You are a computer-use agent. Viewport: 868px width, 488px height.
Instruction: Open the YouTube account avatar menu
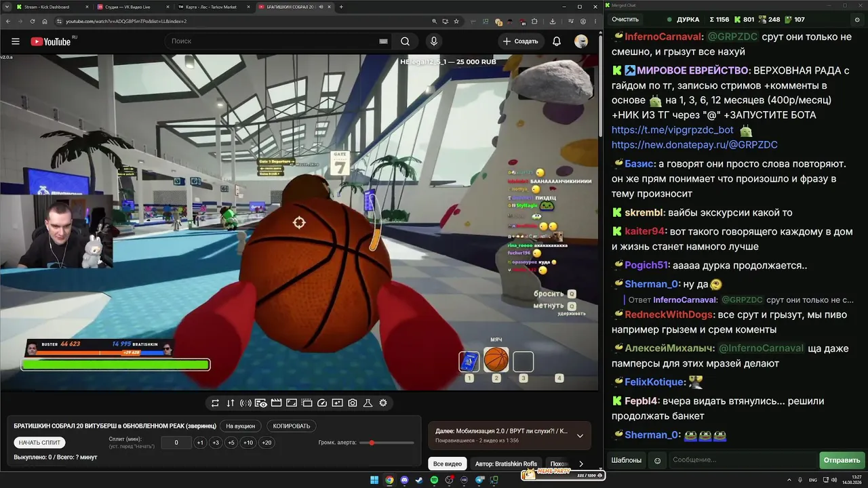pos(581,41)
